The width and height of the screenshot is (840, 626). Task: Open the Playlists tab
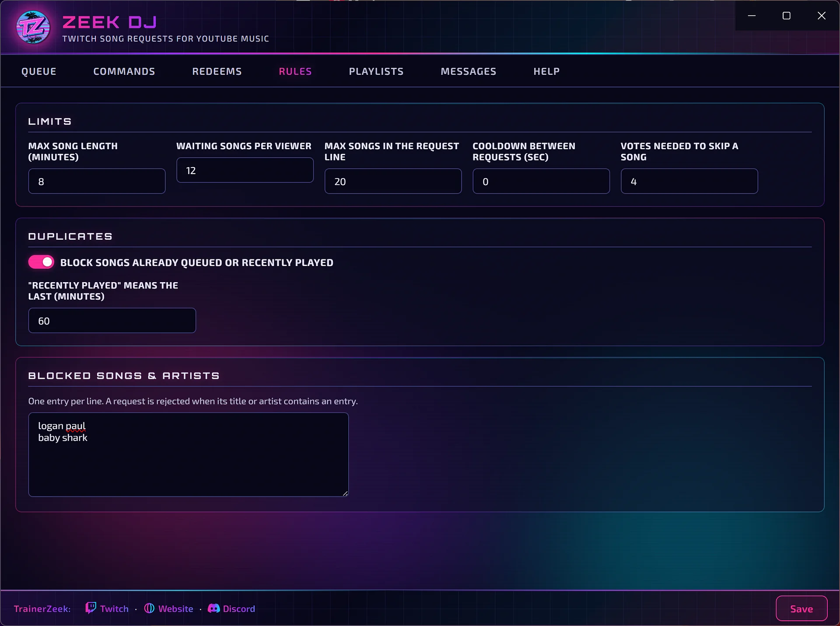(376, 71)
